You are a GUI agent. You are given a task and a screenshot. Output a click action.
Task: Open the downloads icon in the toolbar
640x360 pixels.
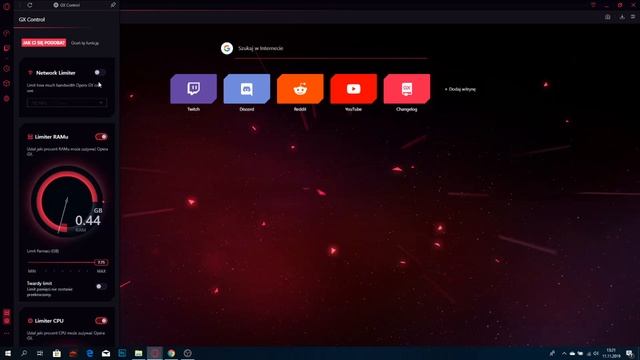tap(622, 17)
